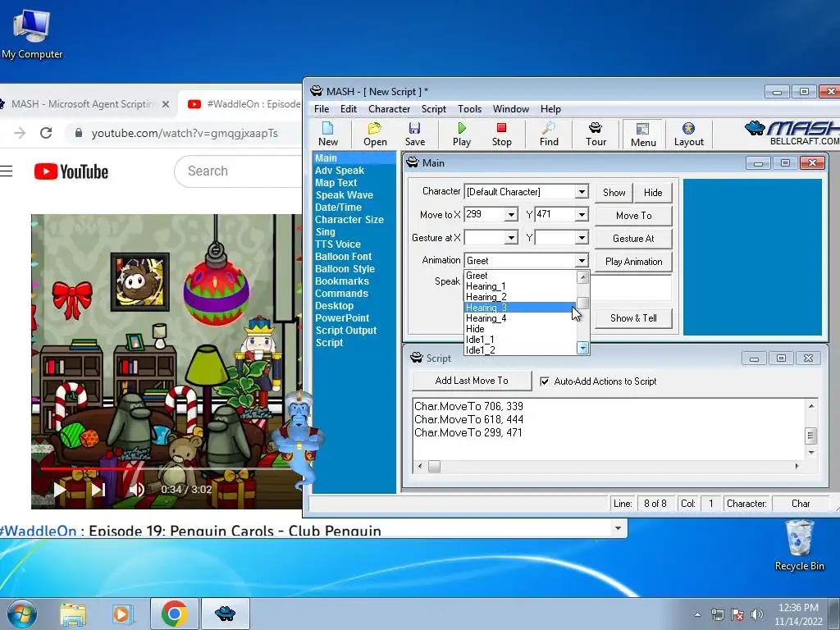Click the Show character button
Viewport: 840px width, 630px height.
pyautogui.click(x=614, y=192)
